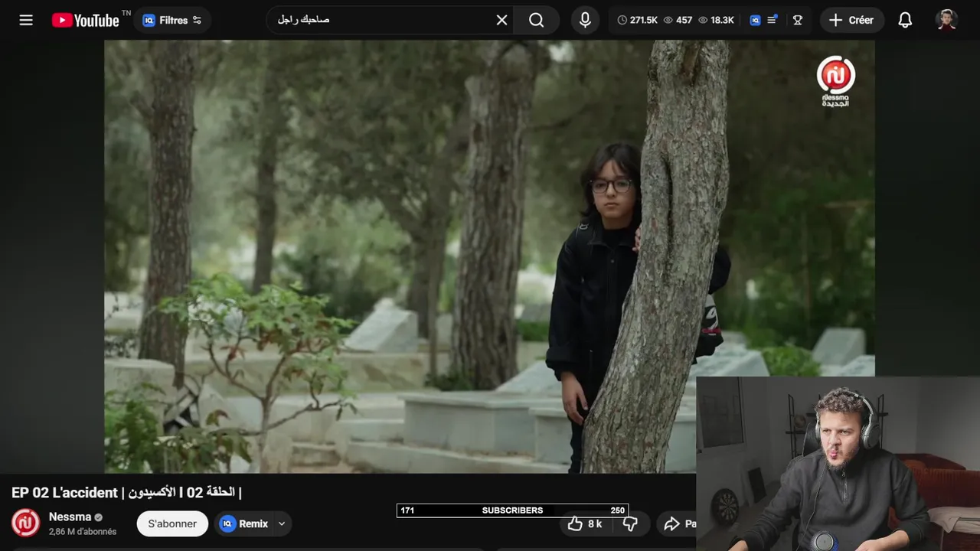Click the EP 02 L'accident video title
Image resolution: width=980 pixels, height=551 pixels.
point(126,492)
